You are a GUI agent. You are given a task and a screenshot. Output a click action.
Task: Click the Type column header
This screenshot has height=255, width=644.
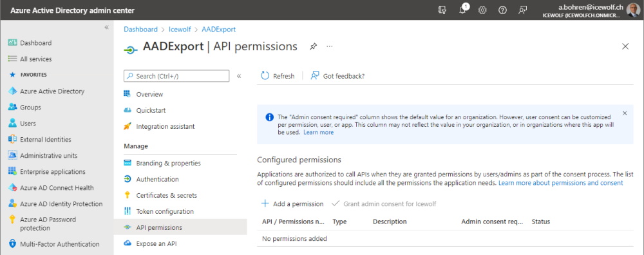(x=339, y=222)
